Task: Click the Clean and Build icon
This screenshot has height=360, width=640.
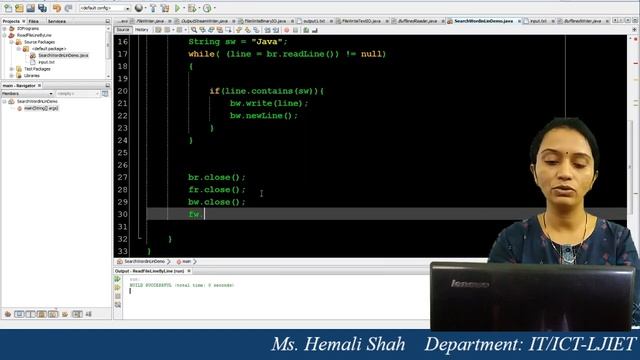Action: (165, 8)
